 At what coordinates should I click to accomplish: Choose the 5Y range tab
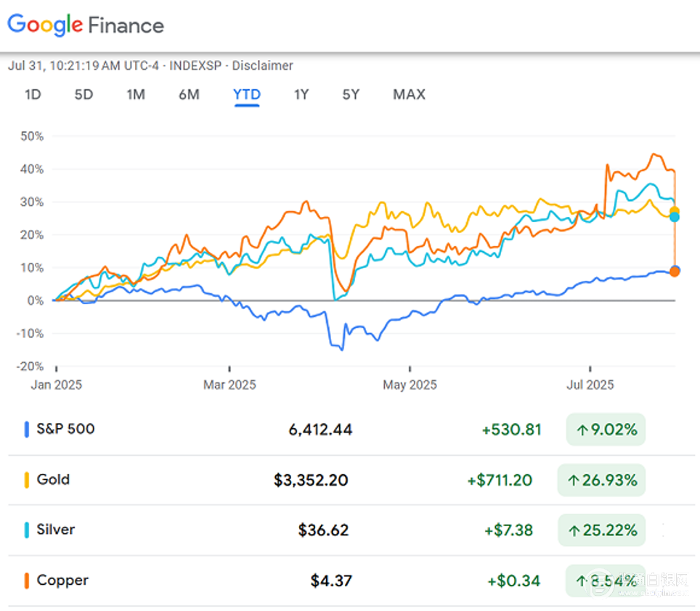coord(351,94)
